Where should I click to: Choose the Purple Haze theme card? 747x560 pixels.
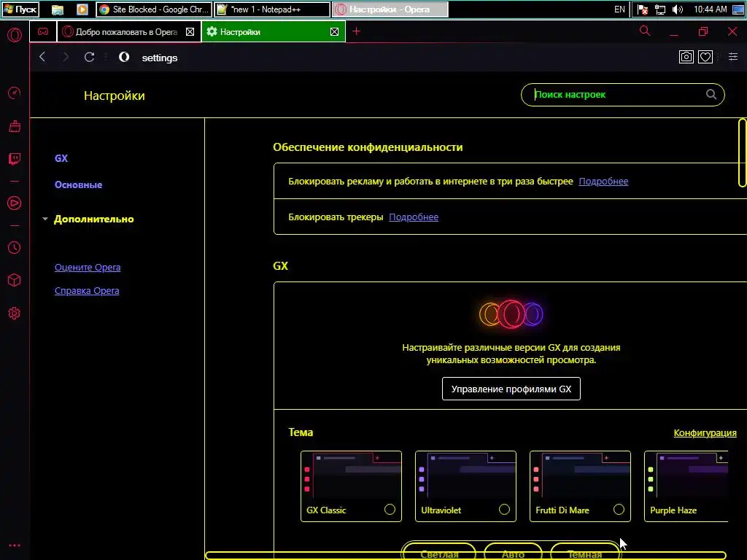(x=686, y=486)
